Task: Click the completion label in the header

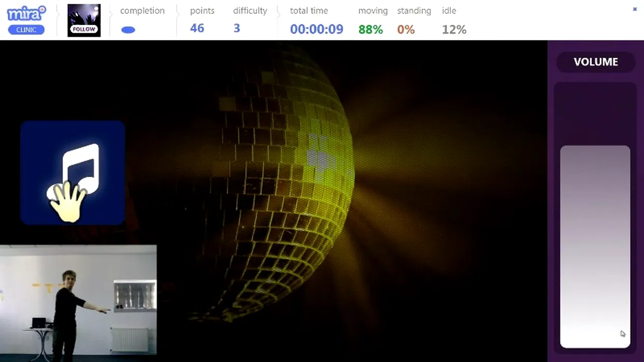Action: 142,11
